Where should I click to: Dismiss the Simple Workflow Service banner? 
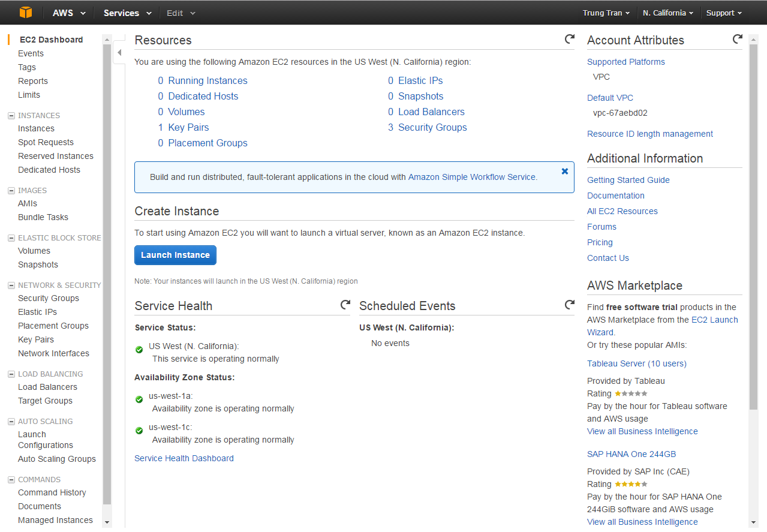point(564,171)
